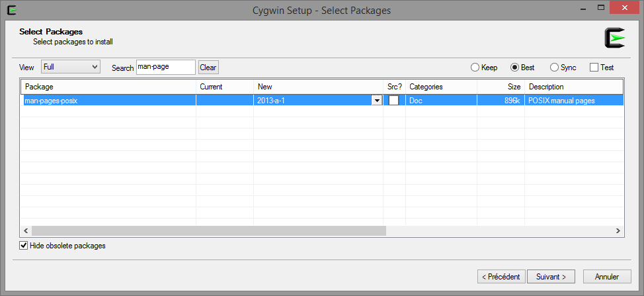The width and height of the screenshot is (644, 296).
Task: Click the horizontal scrollbar right arrow
Action: pos(618,231)
